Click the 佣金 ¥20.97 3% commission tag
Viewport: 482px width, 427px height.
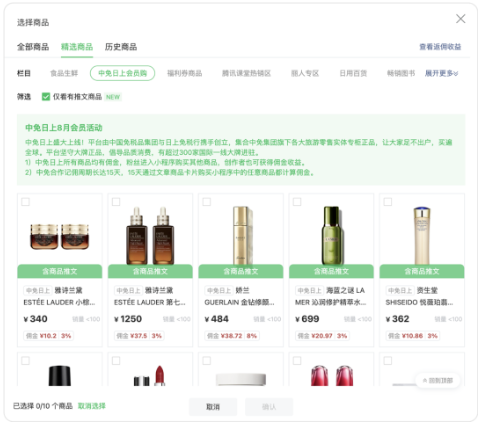point(323,336)
